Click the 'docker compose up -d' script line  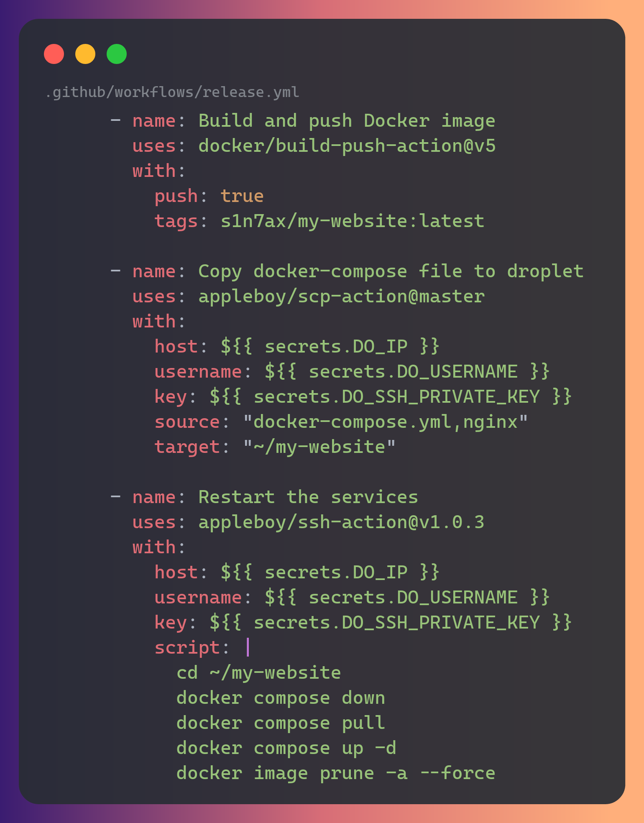286,748
